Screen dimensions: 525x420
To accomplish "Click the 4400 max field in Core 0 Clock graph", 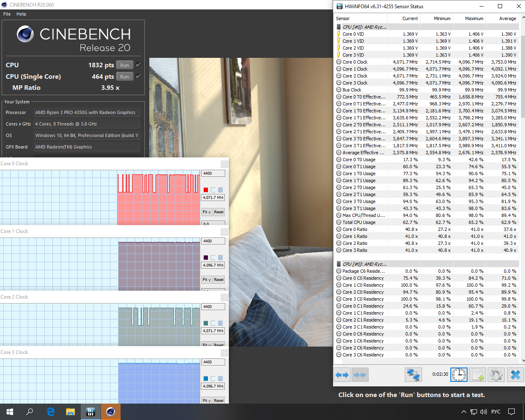I will tap(213, 173).
